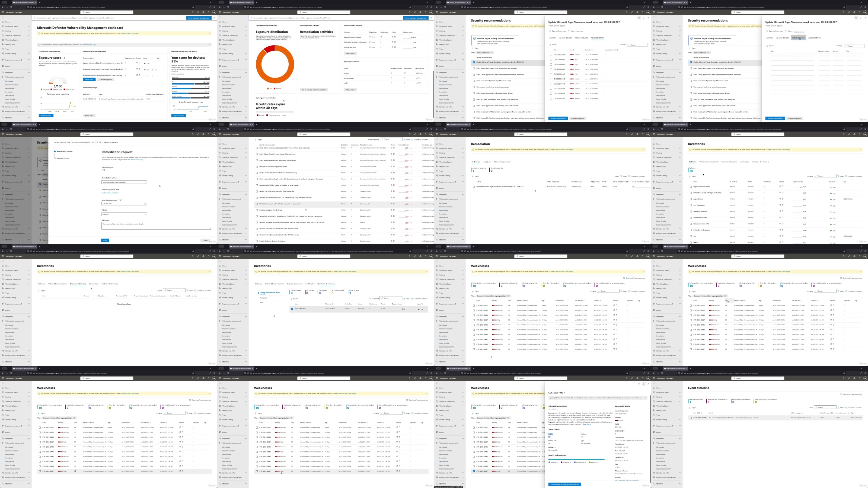This screenshot has height=488, width=868.
Task: Uncheck the Virtual Machine hardware row
Action: (x=292, y=309)
